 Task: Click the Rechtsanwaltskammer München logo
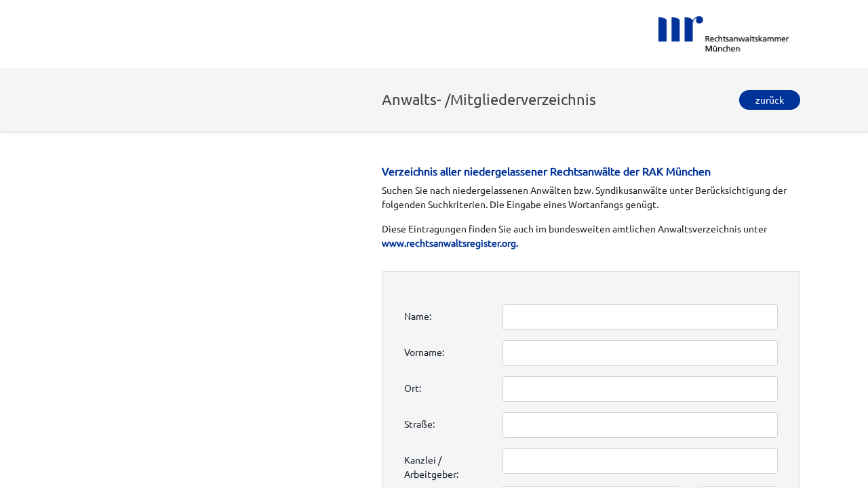[723, 34]
